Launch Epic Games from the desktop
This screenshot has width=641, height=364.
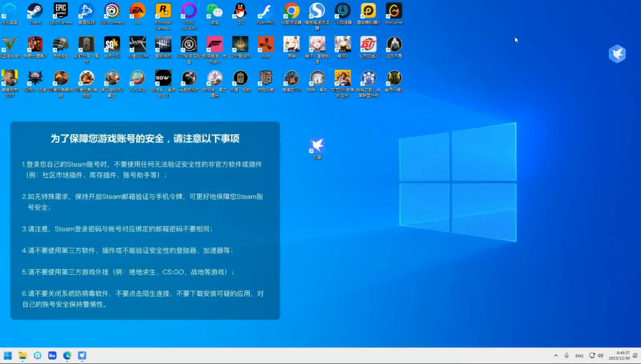tap(61, 12)
